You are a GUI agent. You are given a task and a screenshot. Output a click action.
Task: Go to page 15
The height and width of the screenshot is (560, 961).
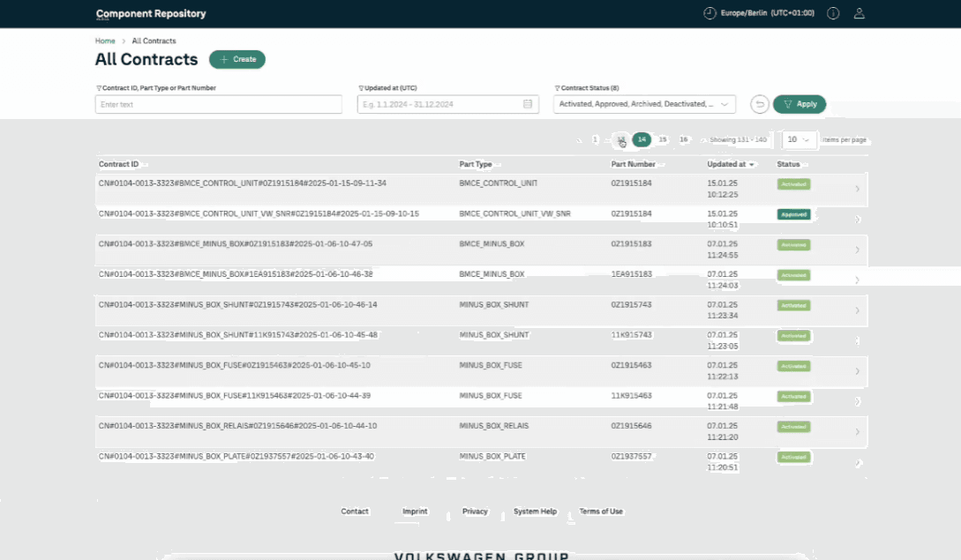pyautogui.click(x=663, y=139)
